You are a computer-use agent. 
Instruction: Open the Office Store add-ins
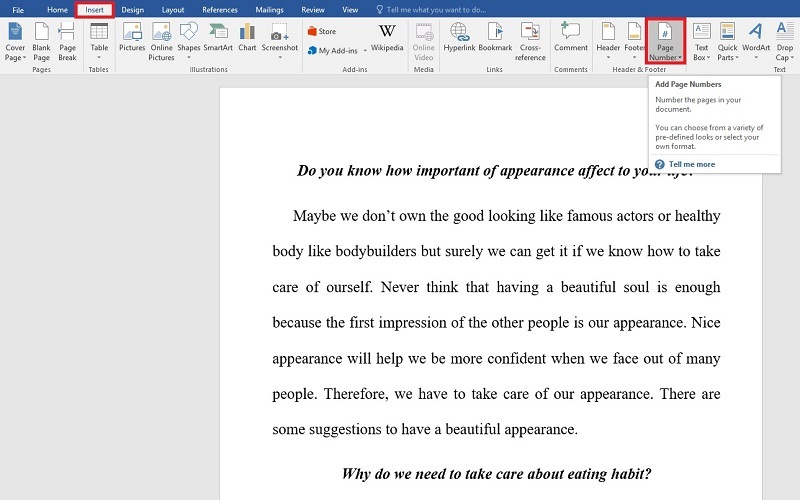point(322,31)
